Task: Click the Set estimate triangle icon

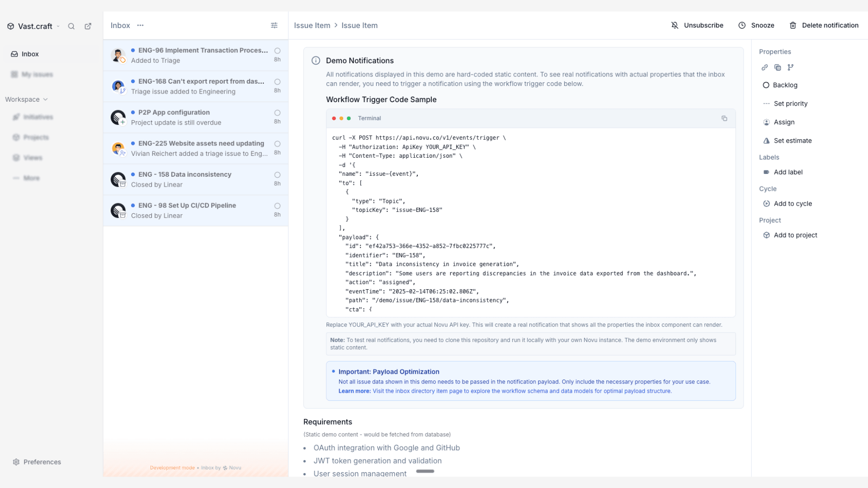Action: (766, 141)
